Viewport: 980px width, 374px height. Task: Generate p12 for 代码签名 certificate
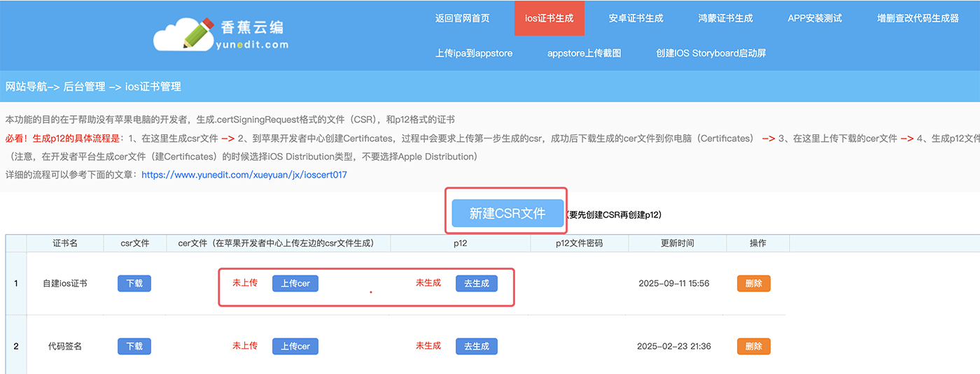pyautogui.click(x=476, y=346)
